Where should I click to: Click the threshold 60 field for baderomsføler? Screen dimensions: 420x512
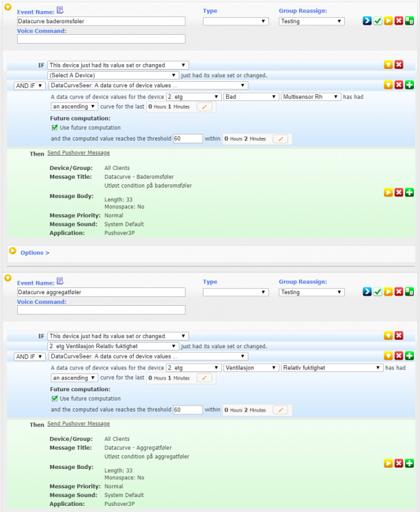coord(188,139)
